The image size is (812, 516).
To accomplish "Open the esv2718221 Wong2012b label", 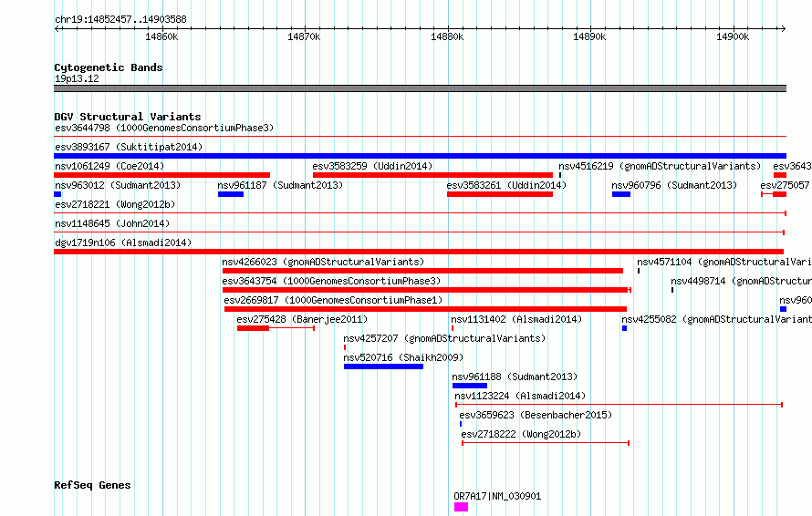I will 115,204.
